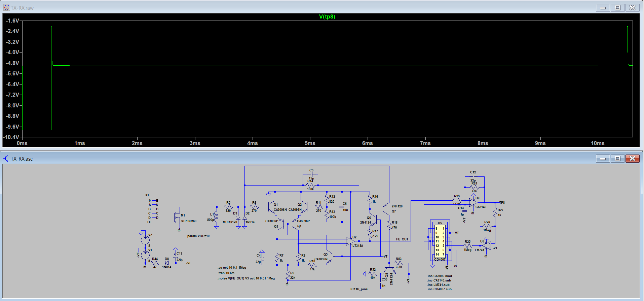The width and height of the screenshot is (644, 301).
Task: Click the D3 MURS120 diode symbol
Action: coord(238,218)
